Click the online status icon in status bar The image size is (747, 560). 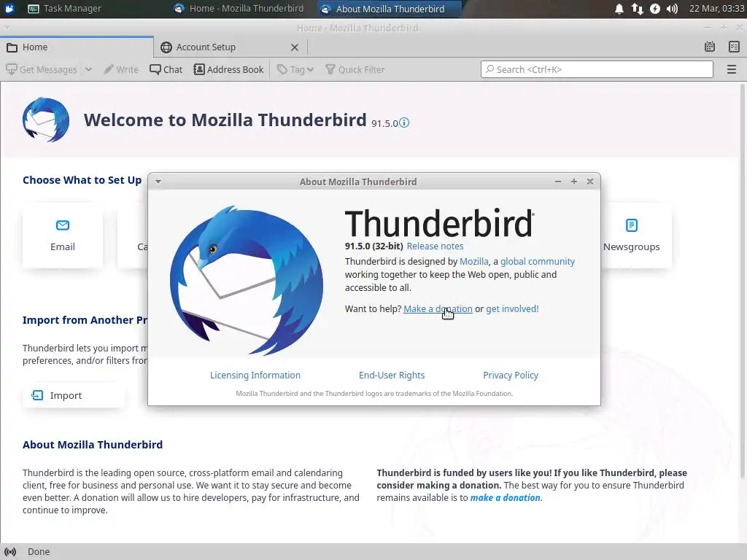tap(10, 552)
